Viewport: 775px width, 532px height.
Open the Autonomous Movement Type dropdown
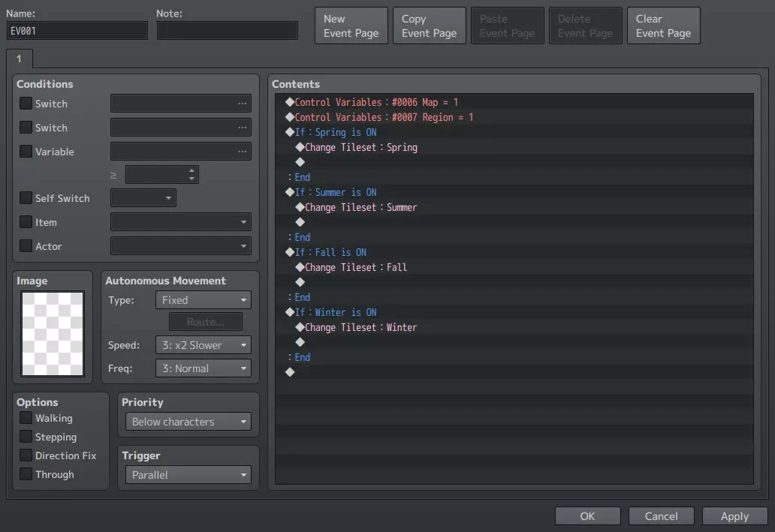[204, 300]
